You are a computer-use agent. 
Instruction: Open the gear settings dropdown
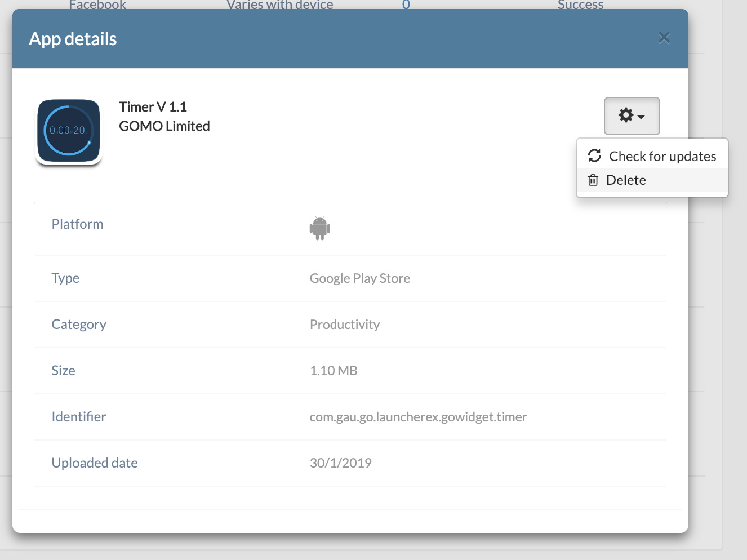pos(632,116)
